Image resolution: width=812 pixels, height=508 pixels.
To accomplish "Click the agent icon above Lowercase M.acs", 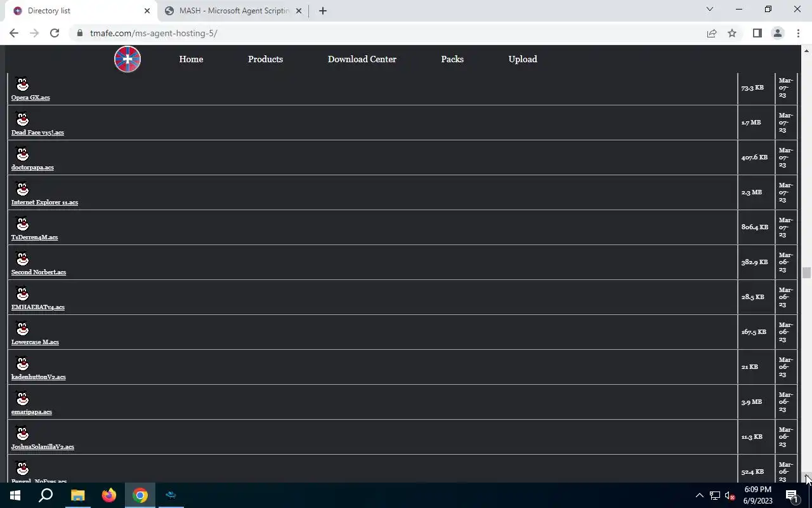I will tap(22, 329).
